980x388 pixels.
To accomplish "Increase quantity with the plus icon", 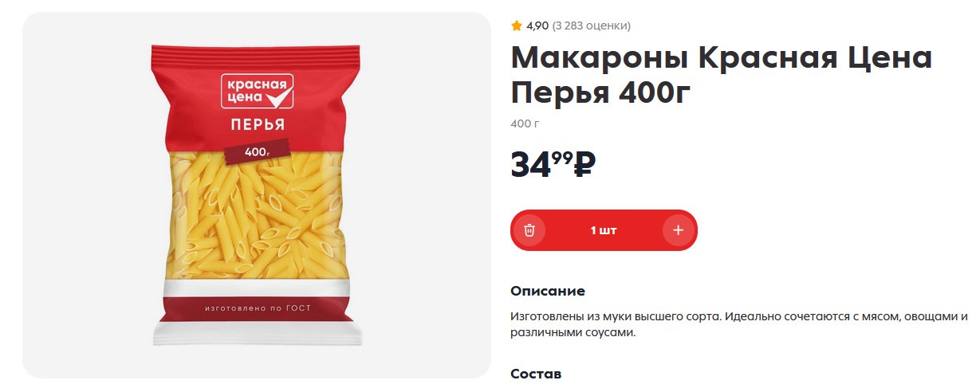I will click(678, 230).
